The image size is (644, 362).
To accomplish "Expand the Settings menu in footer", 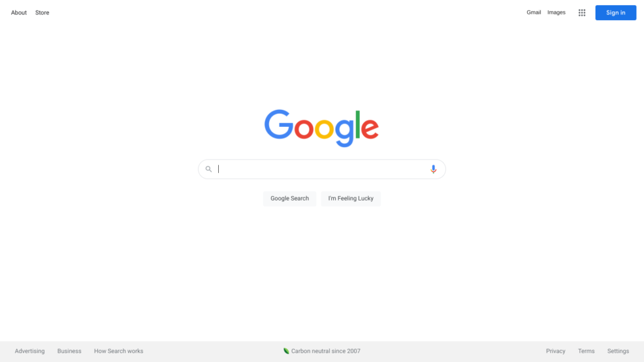I will [618, 351].
